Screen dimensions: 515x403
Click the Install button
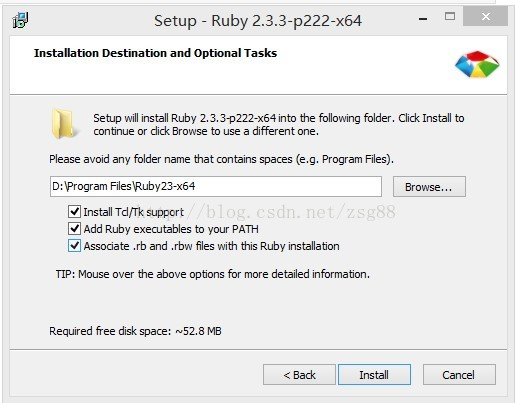[374, 375]
